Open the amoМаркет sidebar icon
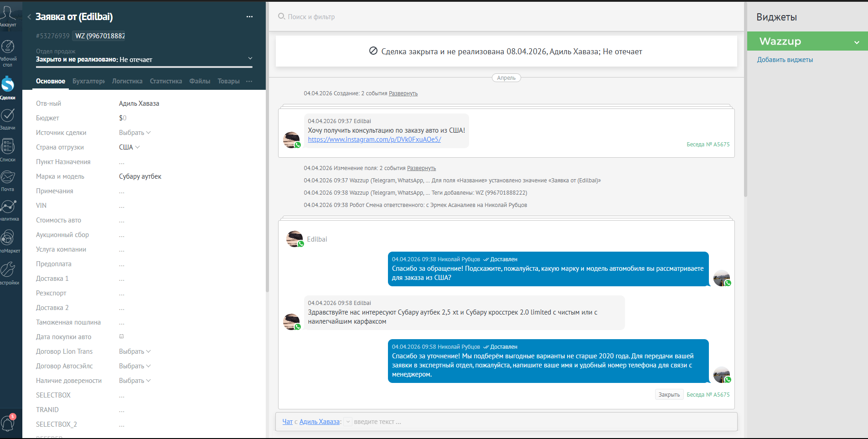 click(x=8, y=238)
